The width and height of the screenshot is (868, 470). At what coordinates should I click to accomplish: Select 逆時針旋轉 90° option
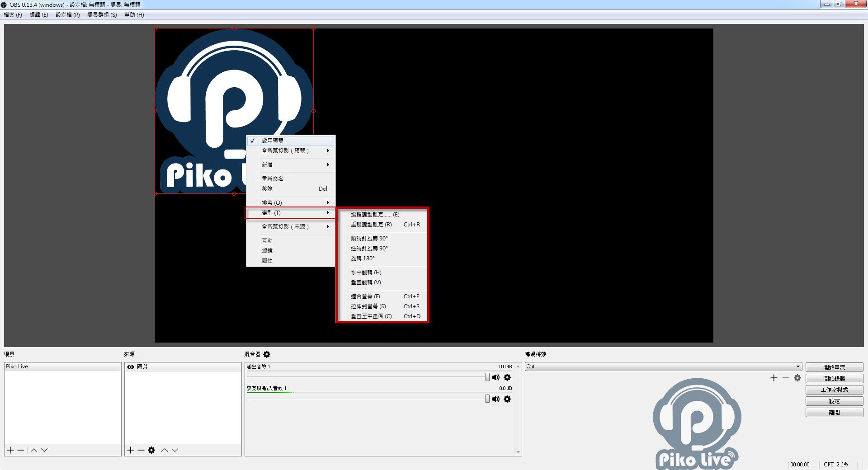382,249
